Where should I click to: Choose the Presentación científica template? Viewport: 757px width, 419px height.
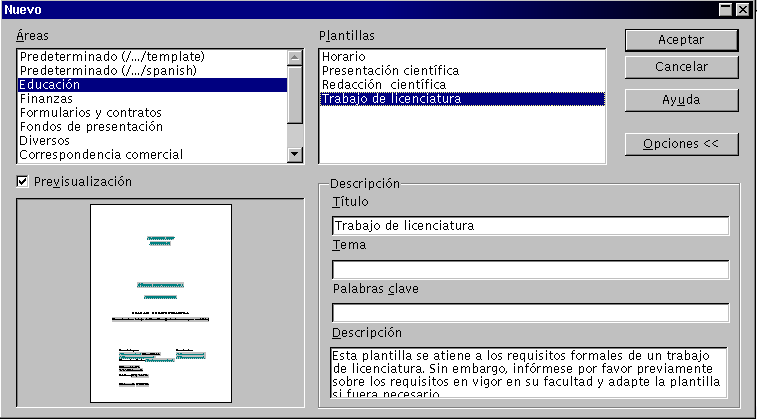coord(390,71)
